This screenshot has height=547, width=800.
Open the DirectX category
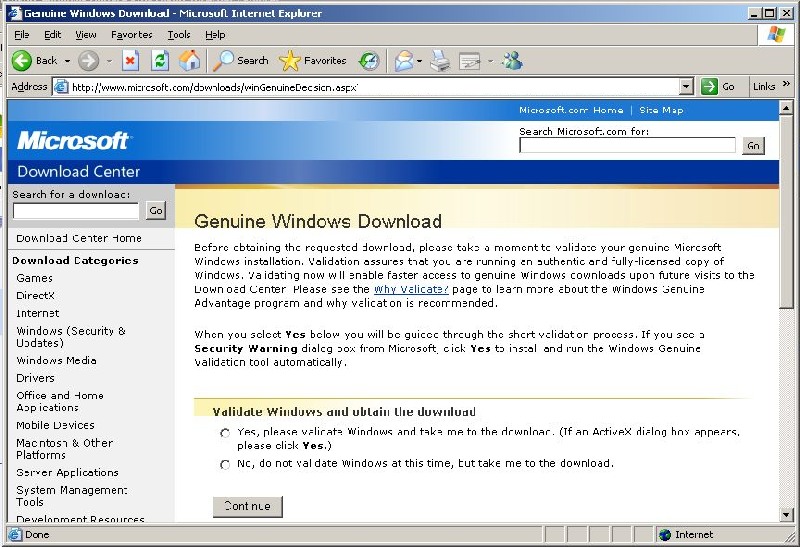coord(35,295)
